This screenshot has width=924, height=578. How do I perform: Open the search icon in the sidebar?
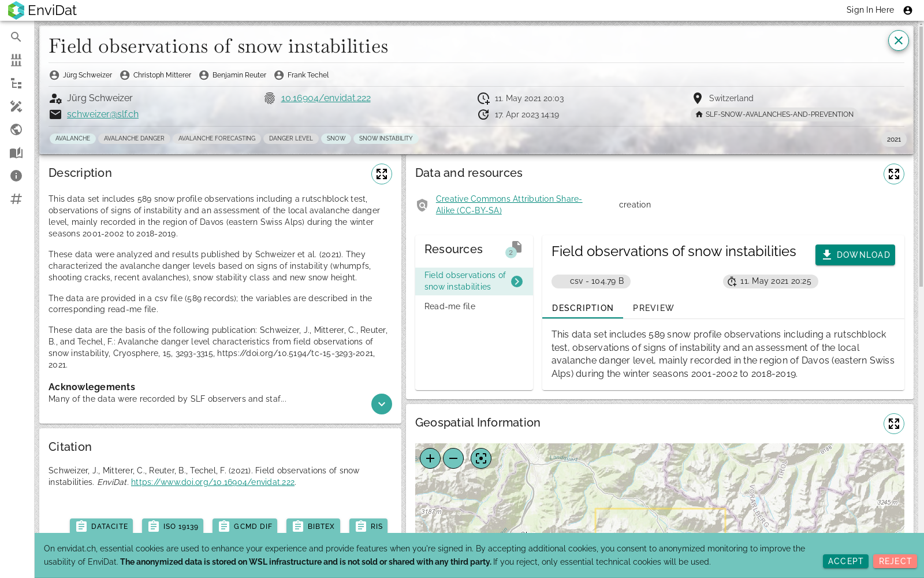coord(16,37)
